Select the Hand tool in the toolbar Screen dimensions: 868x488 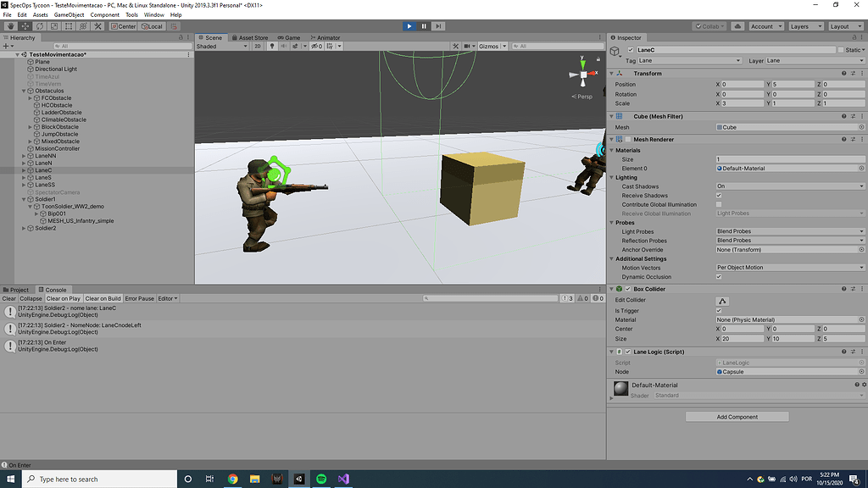pyautogui.click(x=10, y=26)
